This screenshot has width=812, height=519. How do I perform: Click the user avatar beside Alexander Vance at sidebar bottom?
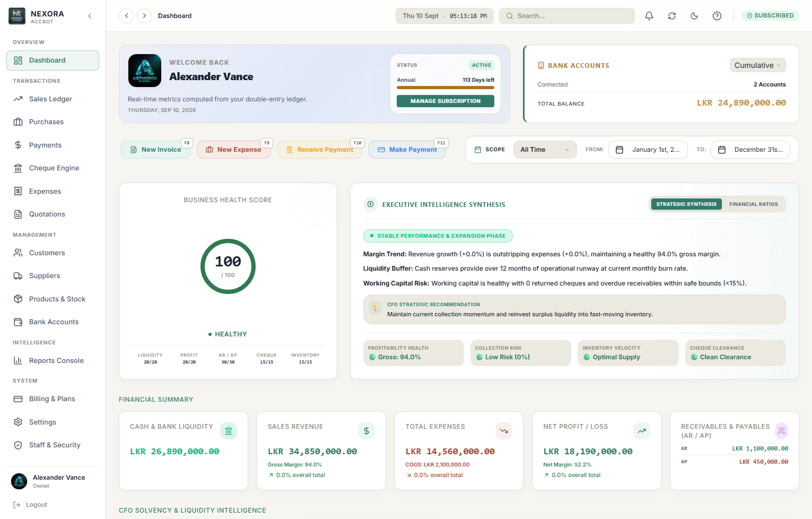(19, 481)
